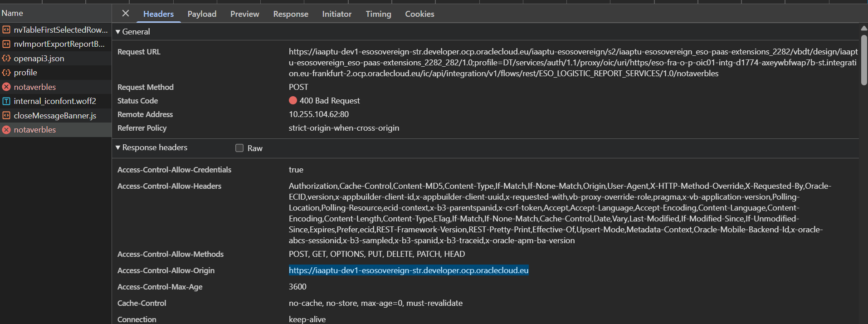Click the Access-Control-Allow-Headers value list
The image size is (868, 324).
[x=560, y=213]
